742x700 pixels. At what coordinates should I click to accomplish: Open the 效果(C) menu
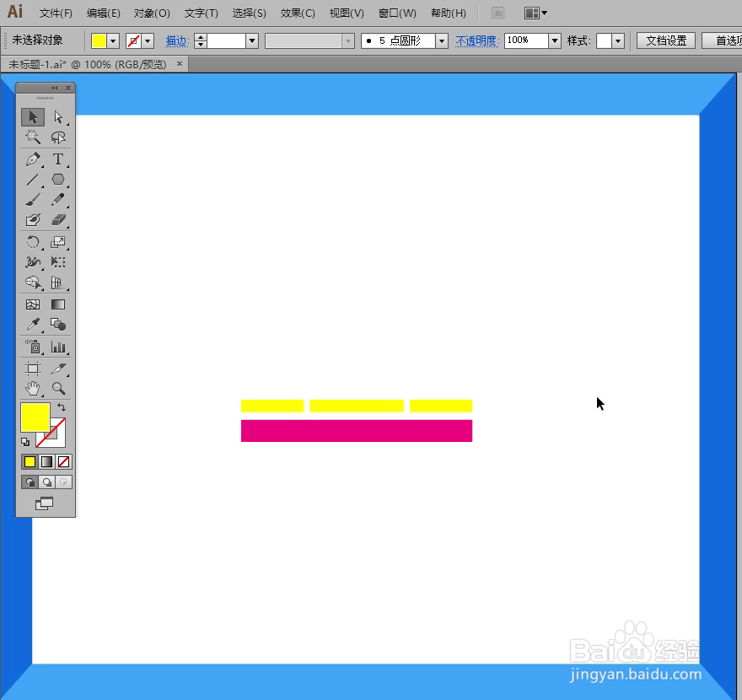click(297, 13)
